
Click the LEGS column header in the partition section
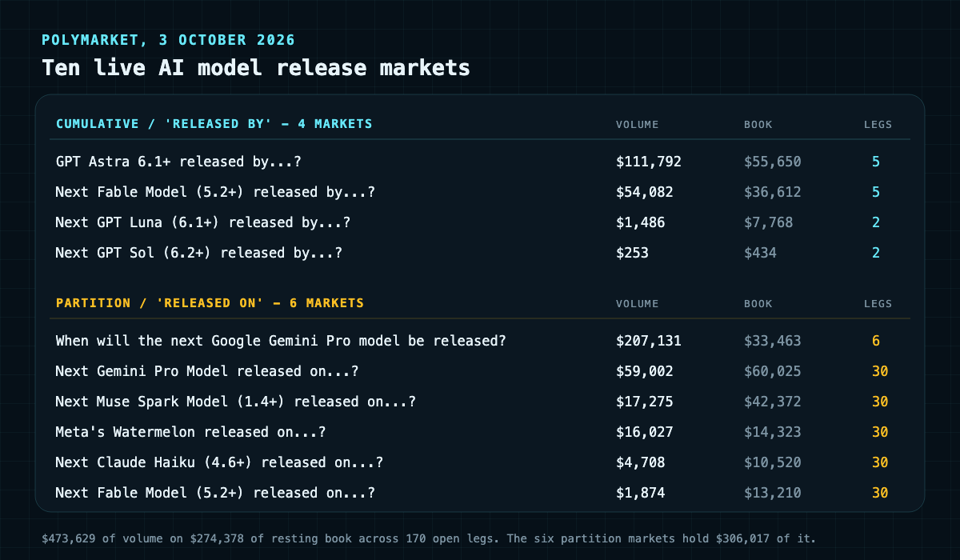pyautogui.click(x=878, y=304)
